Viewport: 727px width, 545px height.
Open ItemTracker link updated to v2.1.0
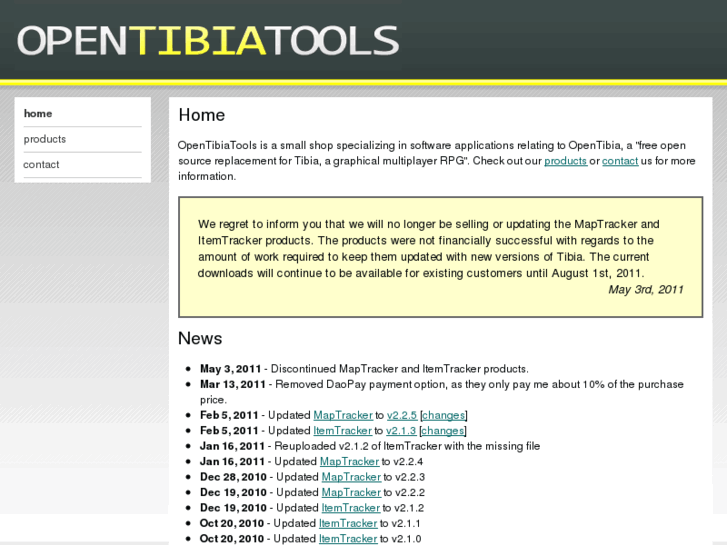348,539
